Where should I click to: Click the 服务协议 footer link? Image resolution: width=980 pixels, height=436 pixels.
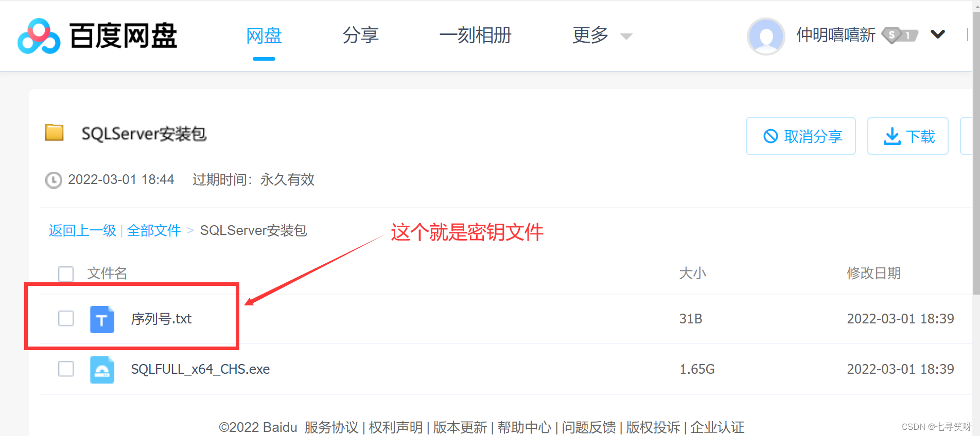tap(331, 427)
